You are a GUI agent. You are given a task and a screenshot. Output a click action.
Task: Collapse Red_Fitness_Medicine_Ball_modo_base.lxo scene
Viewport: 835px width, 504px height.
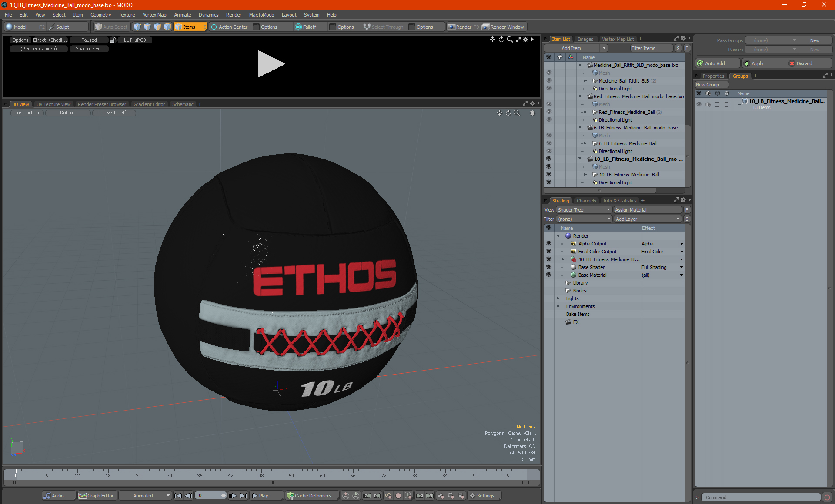(580, 96)
